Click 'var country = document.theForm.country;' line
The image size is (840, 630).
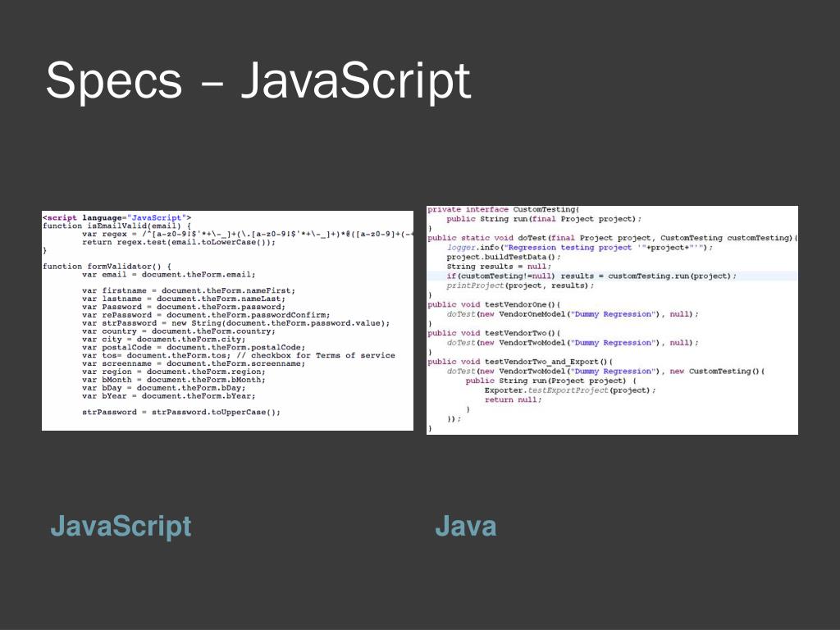tap(179, 331)
